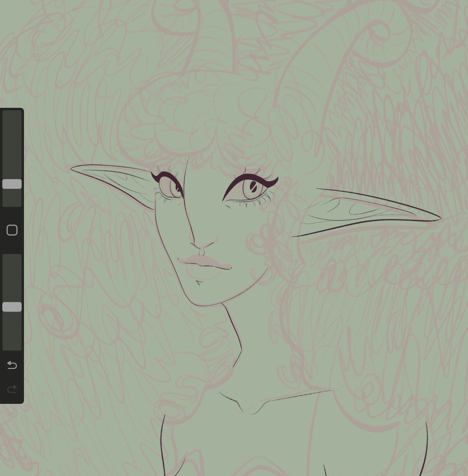Click the brush size slider handle
Viewport: 468px width, 476px height.
[x=12, y=184]
